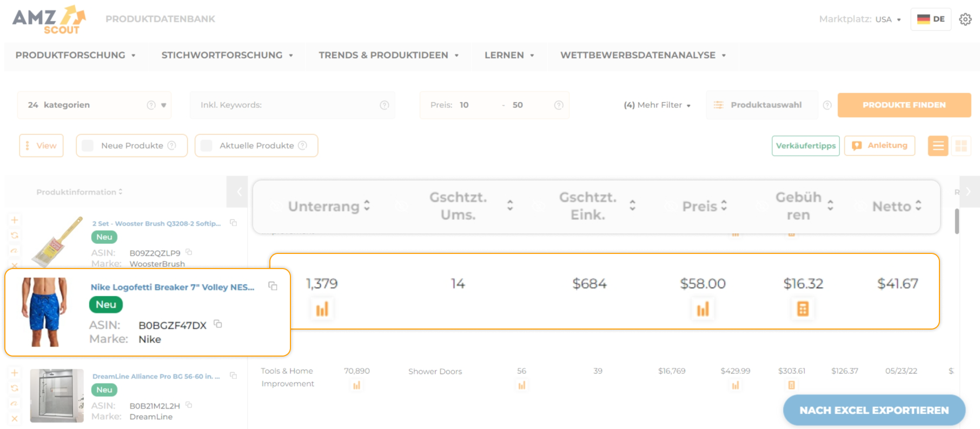Copy ASIN B0B21M2L2H
The height and width of the screenshot is (429, 980).
point(189,405)
